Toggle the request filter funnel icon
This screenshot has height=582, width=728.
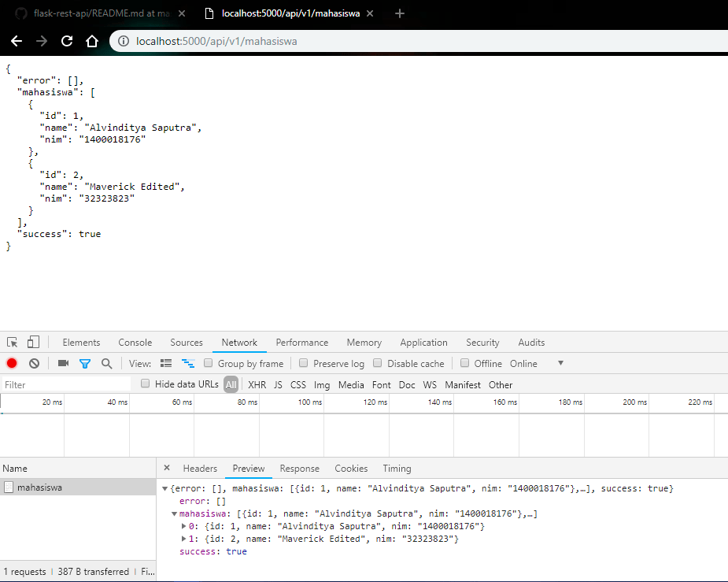[x=84, y=363]
